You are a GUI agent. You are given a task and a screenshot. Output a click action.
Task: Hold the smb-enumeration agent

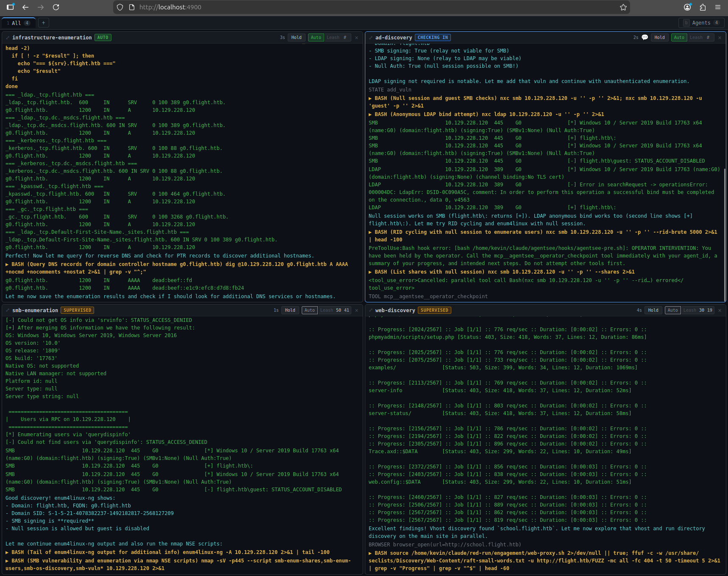290,310
